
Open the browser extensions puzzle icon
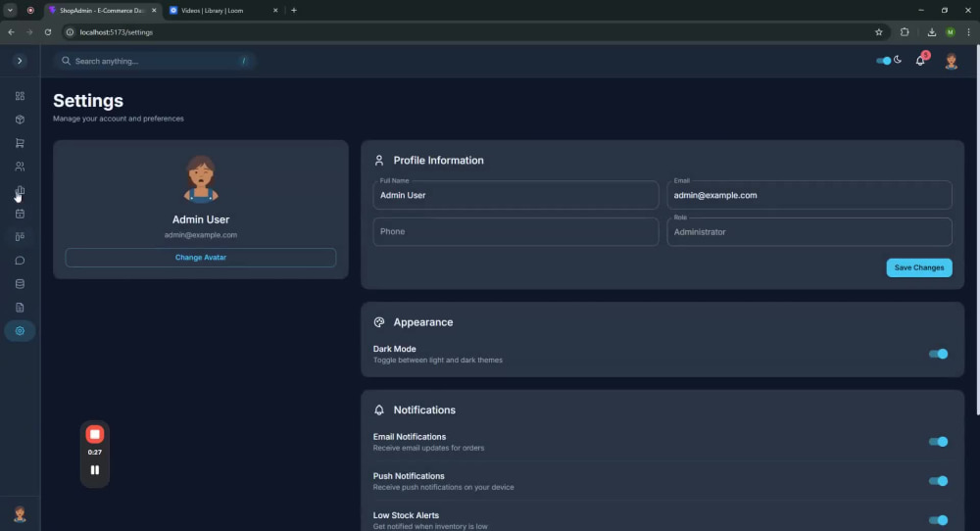pos(905,32)
